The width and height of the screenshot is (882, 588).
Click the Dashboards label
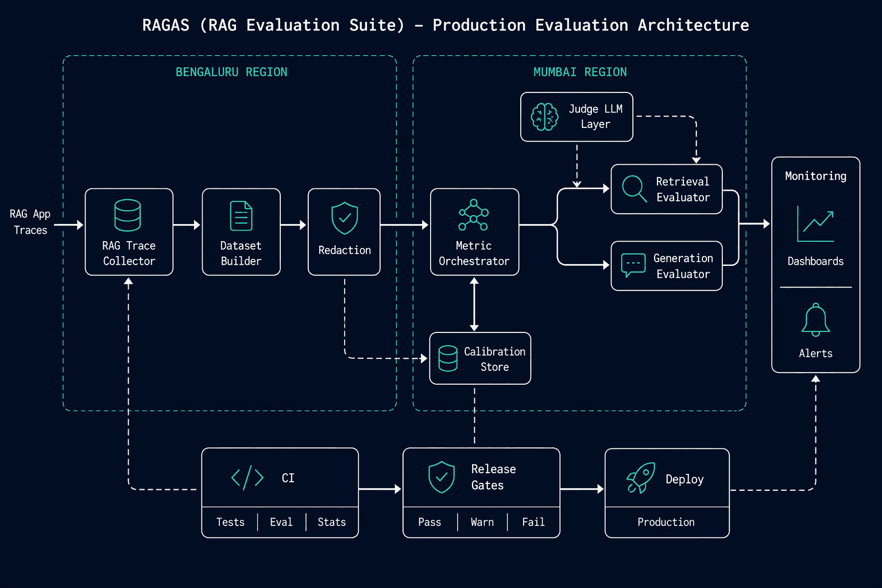coord(815,261)
